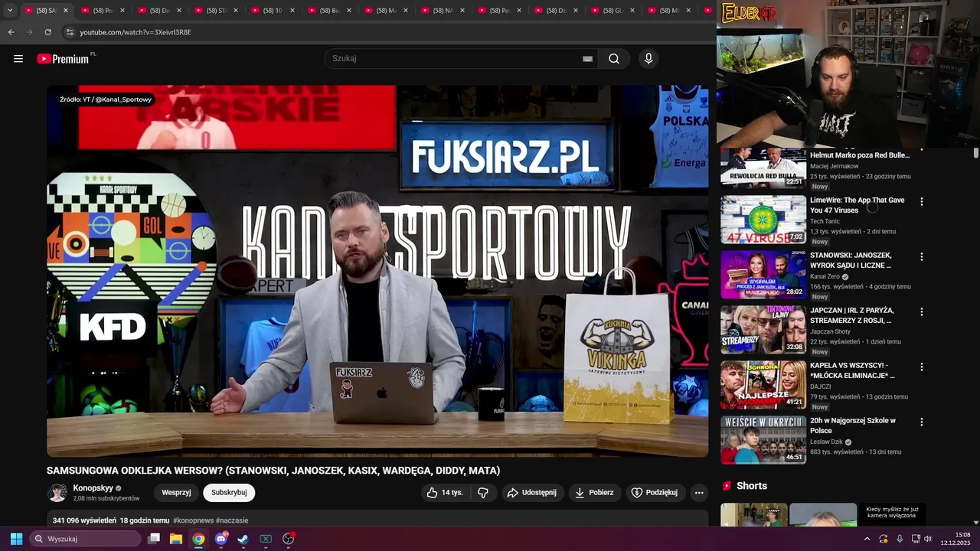Click the Subskrybuj button
Image resolution: width=980 pixels, height=551 pixels.
(x=229, y=493)
